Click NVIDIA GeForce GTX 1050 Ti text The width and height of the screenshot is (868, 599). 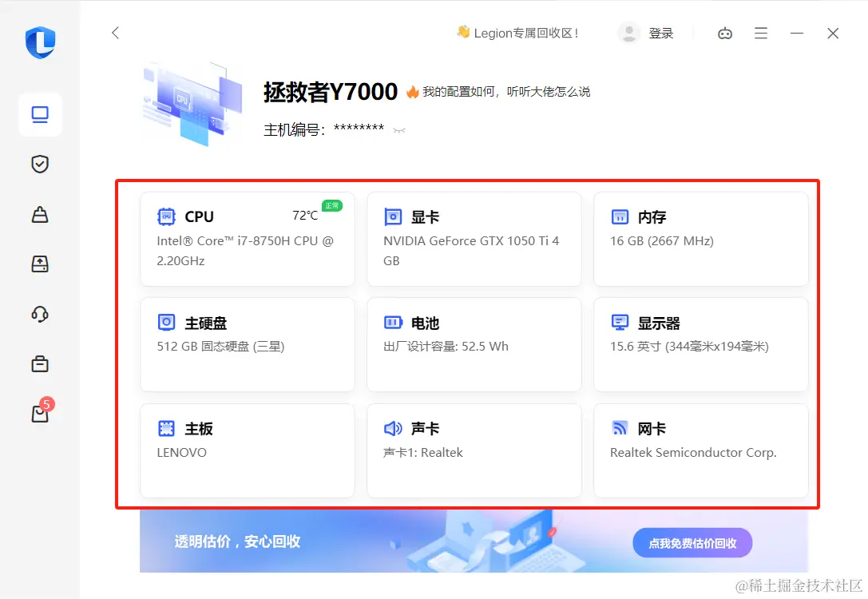(471, 251)
